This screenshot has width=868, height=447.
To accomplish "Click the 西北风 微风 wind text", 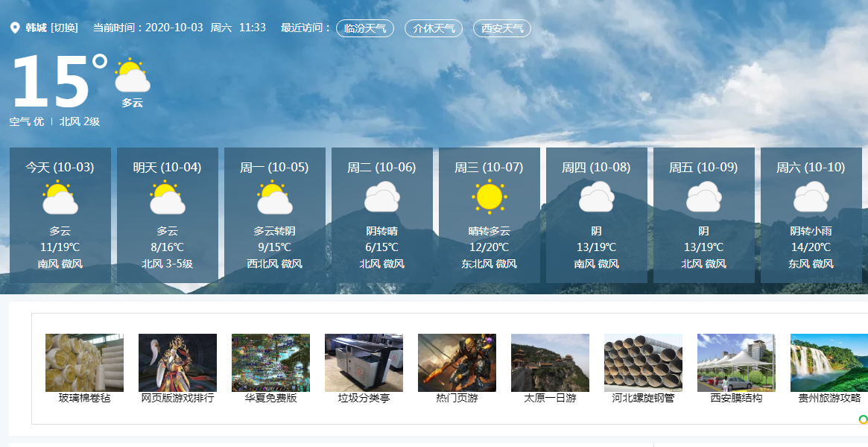I will pos(275,264).
